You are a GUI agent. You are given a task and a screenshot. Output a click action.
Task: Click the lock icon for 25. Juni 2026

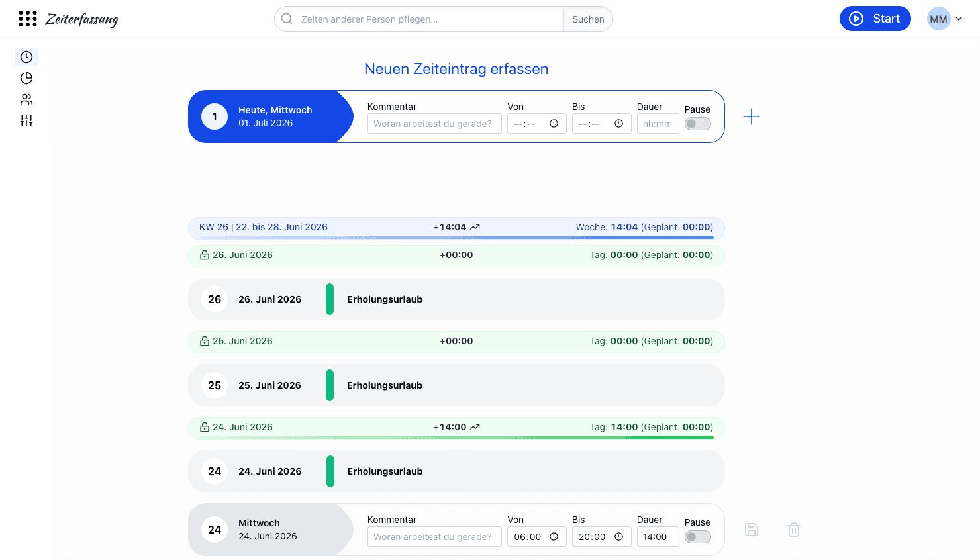[205, 341]
